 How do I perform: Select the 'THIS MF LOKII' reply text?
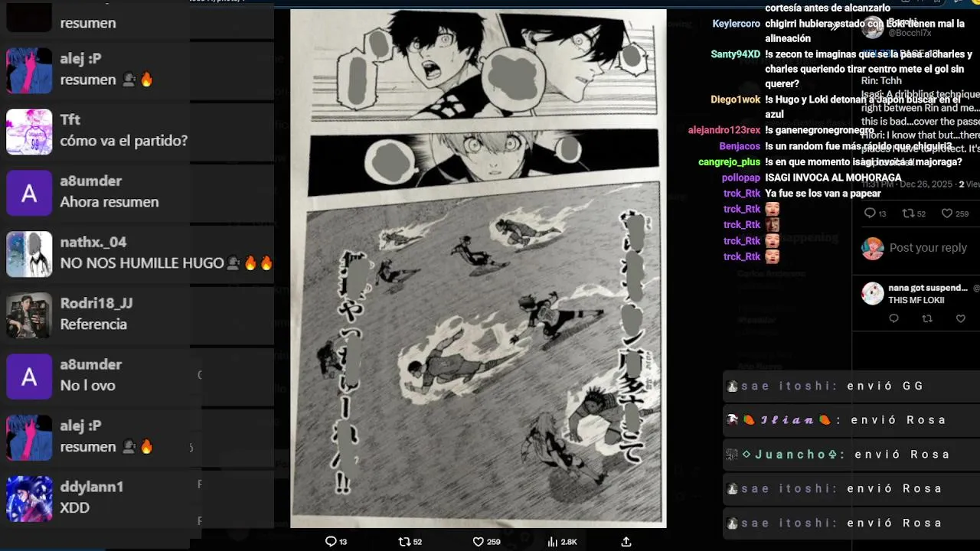(x=916, y=300)
